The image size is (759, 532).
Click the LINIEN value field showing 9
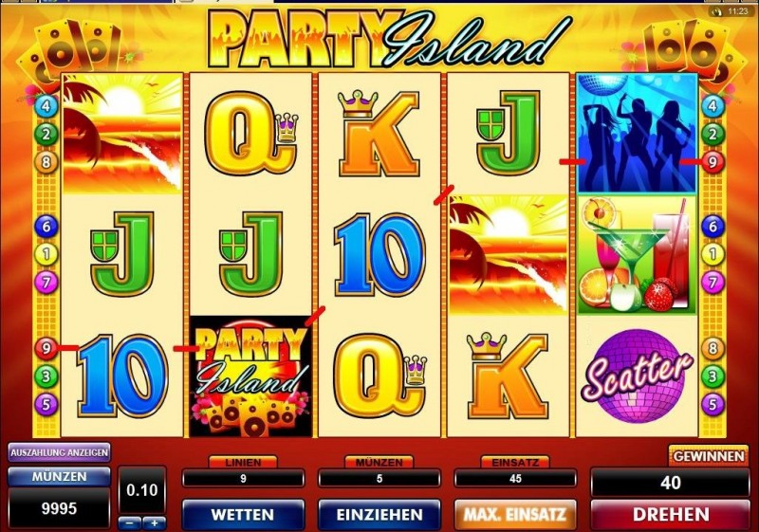pyautogui.click(x=243, y=479)
